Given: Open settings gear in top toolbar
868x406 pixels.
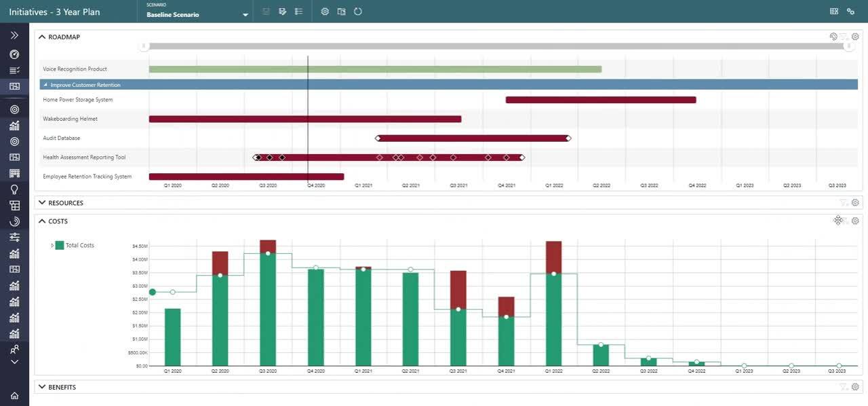Looking at the screenshot, I should (325, 12).
